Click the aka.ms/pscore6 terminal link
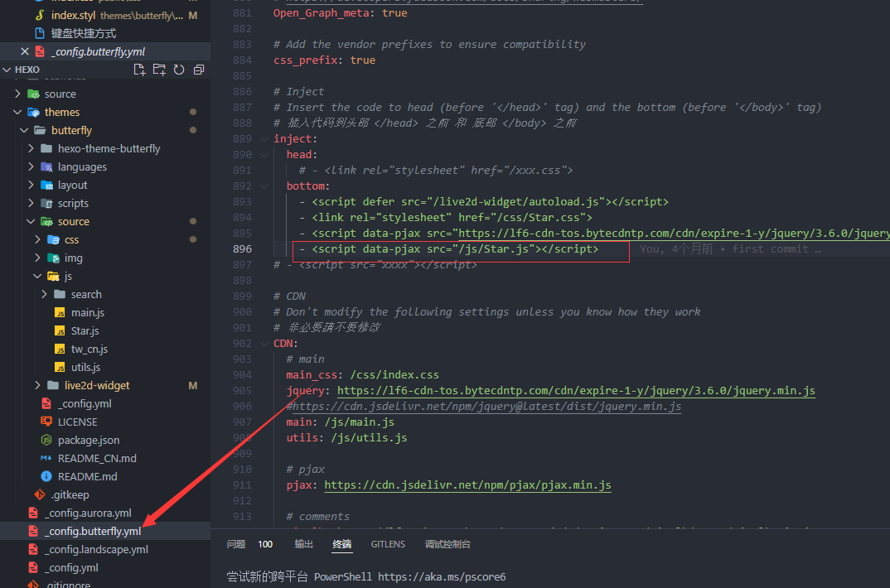The width and height of the screenshot is (890, 588). pos(442,576)
